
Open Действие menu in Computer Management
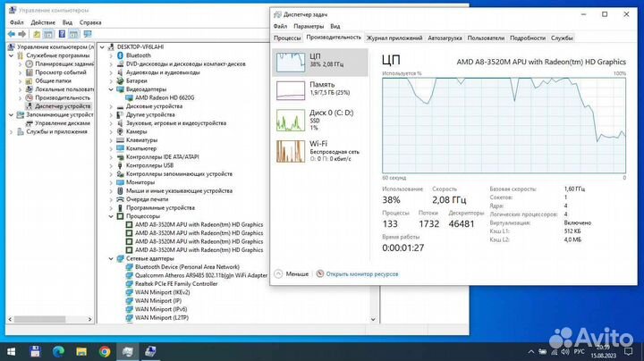tap(43, 22)
